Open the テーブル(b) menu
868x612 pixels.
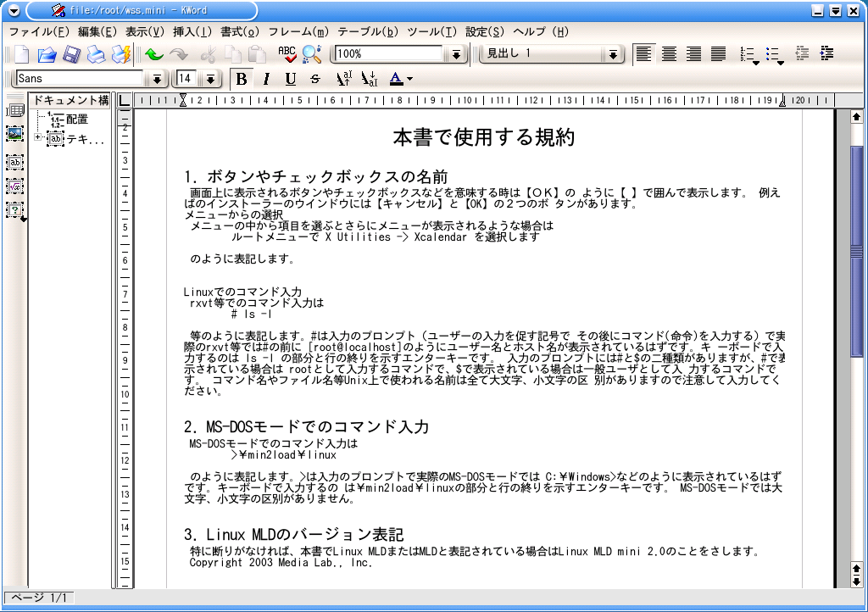pyautogui.click(x=368, y=31)
